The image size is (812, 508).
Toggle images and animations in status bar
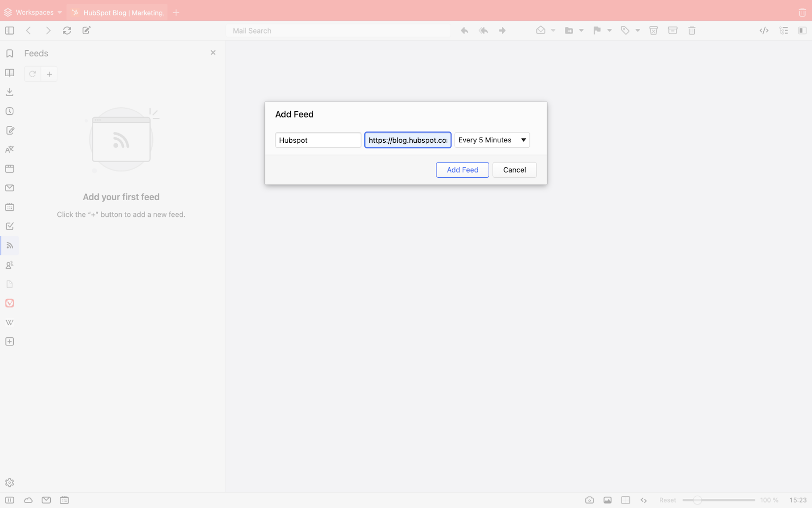coord(607,500)
